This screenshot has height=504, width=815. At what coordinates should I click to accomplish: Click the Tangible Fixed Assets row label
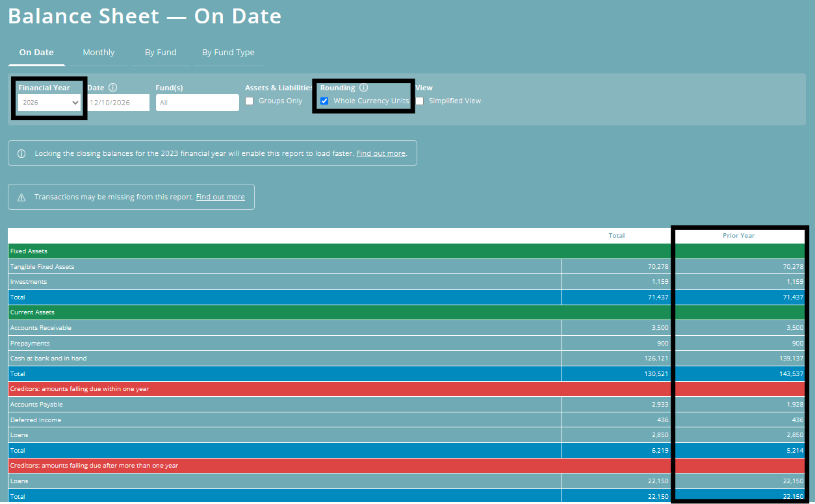point(42,267)
